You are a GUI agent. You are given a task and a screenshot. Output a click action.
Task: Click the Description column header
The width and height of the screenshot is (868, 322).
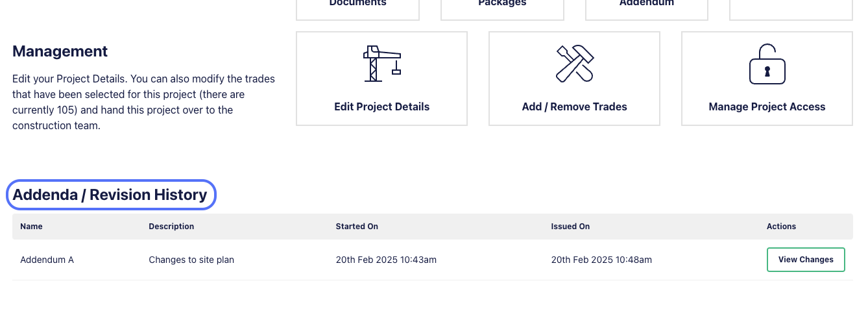171,227
